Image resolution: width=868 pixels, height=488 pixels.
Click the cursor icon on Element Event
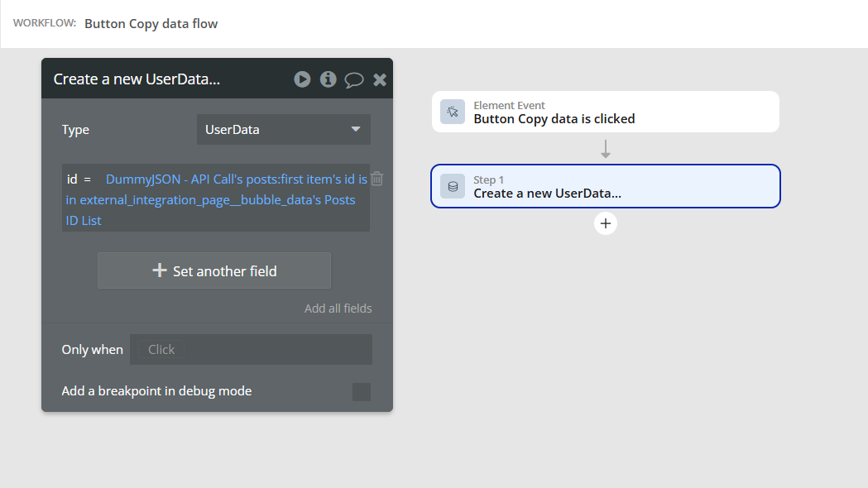click(453, 112)
